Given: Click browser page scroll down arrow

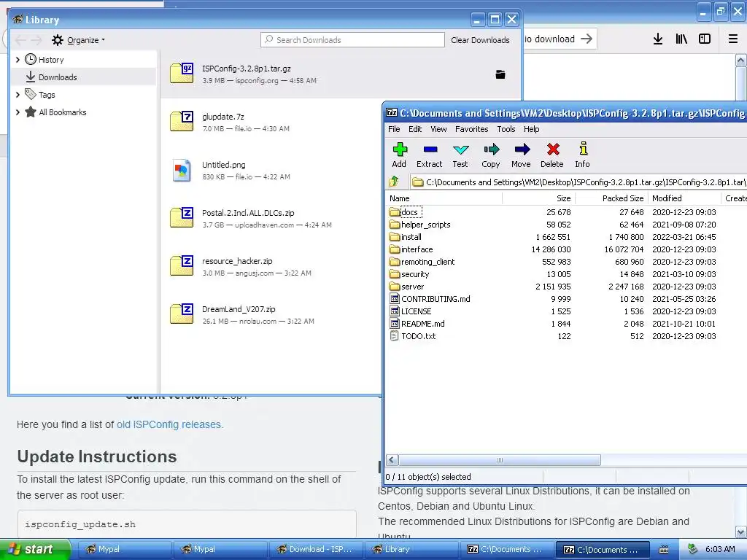Looking at the screenshot, I should tap(741, 532).
